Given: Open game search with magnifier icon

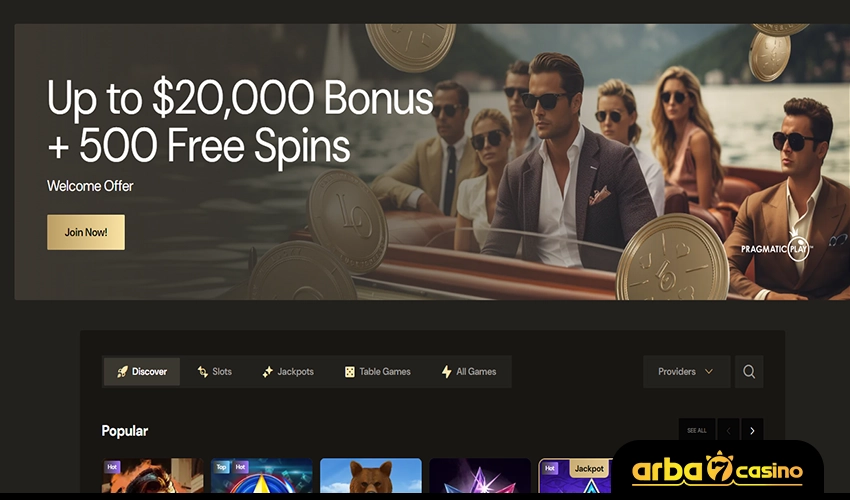Looking at the screenshot, I should (x=749, y=371).
